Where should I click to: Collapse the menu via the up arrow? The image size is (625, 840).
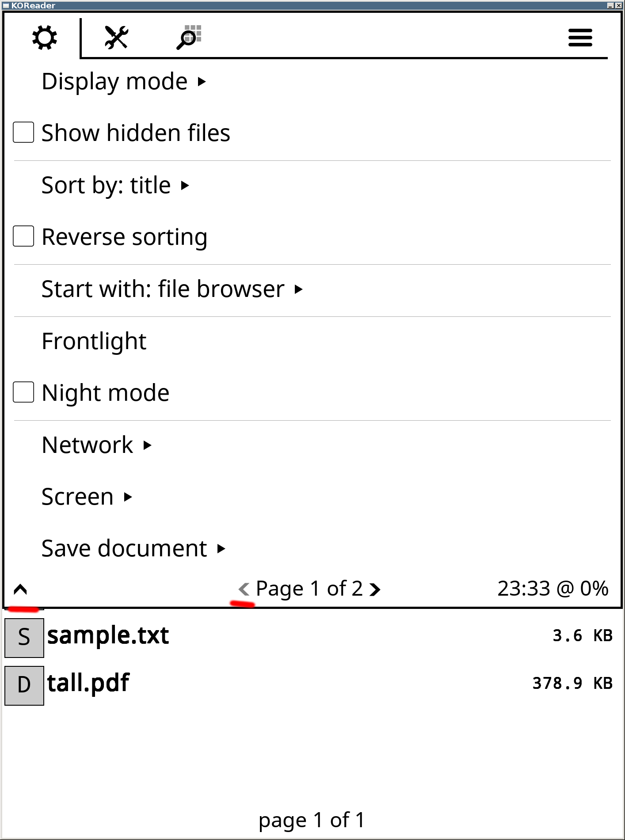[19, 589]
